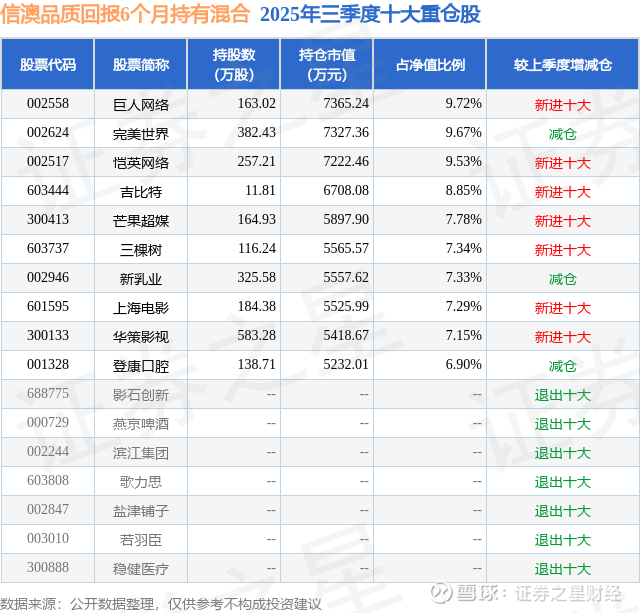The image size is (640, 613).
Task: Click 减仓 status in 完美世界 row
Action: coord(563,134)
